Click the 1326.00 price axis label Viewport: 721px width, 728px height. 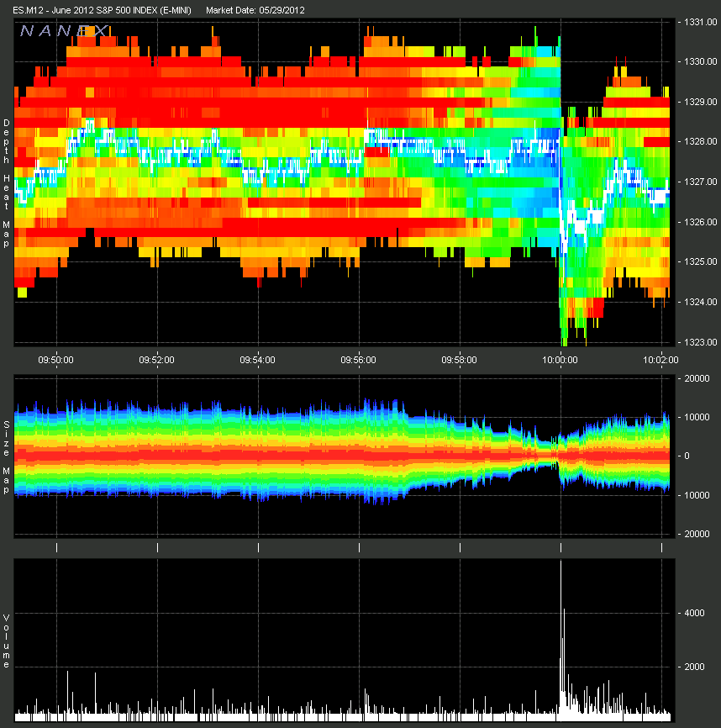click(x=701, y=222)
